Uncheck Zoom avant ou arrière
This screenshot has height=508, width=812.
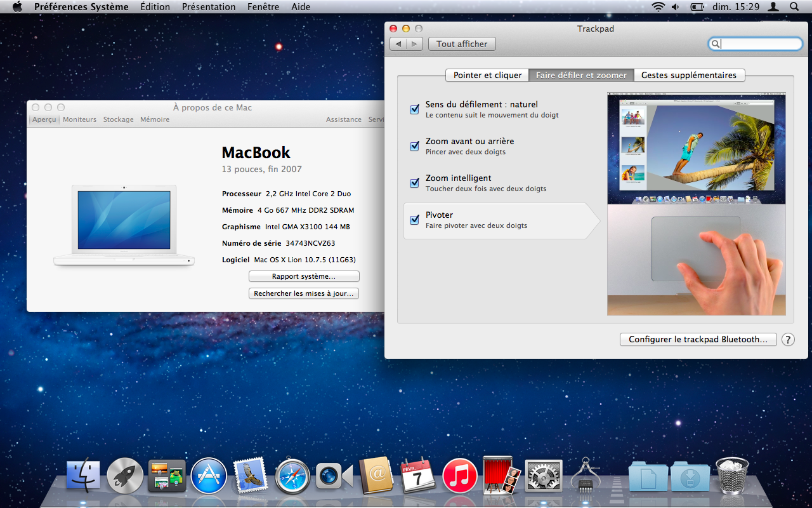click(x=414, y=146)
